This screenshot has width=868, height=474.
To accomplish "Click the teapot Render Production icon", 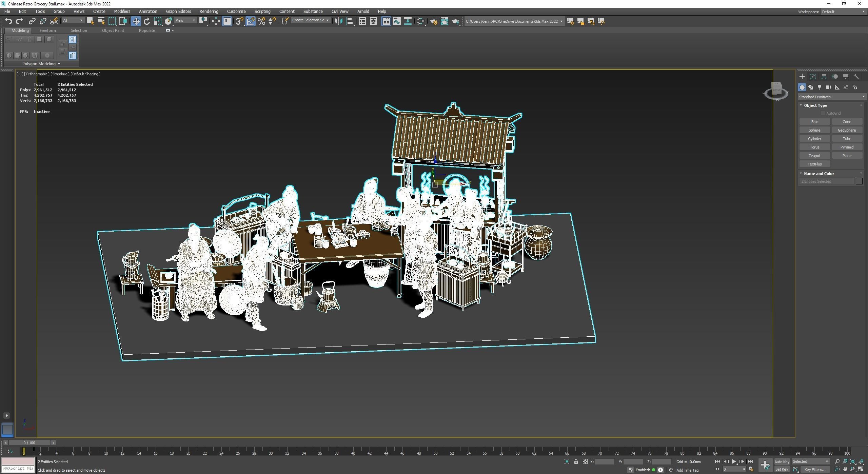I will (455, 21).
